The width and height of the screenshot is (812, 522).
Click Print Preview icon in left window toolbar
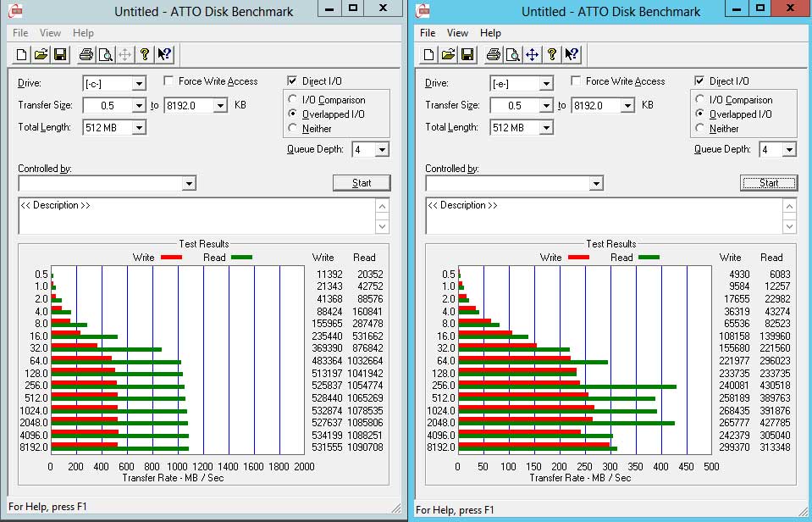(106, 54)
